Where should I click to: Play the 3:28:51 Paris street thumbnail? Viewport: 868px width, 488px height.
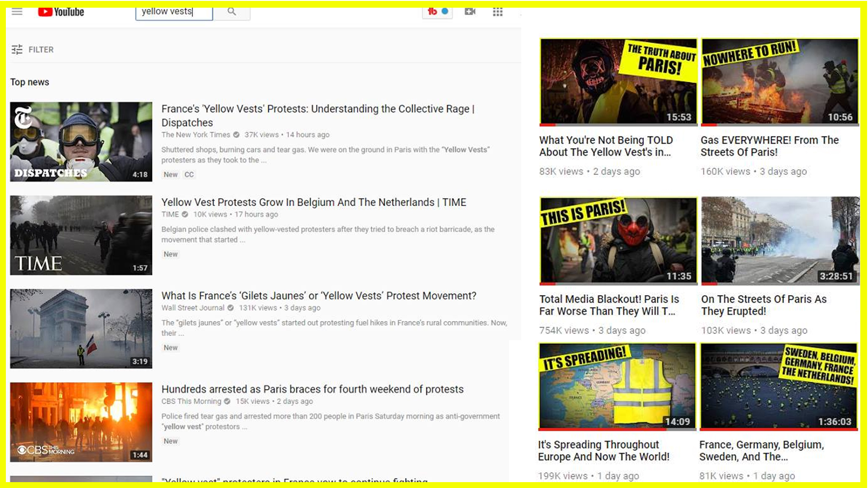click(x=780, y=241)
